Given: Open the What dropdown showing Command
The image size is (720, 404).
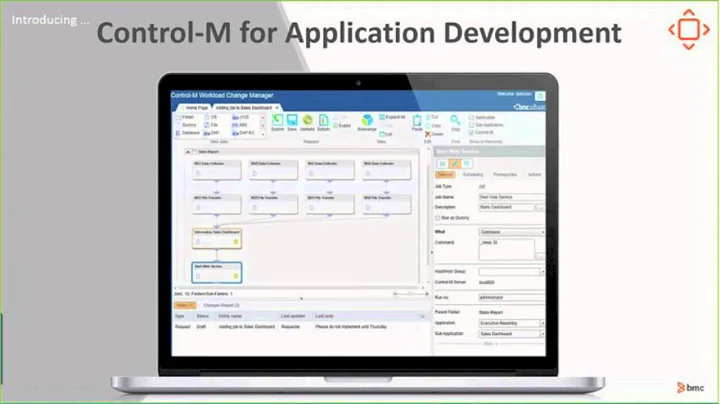Looking at the screenshot, I should (512, 232).
